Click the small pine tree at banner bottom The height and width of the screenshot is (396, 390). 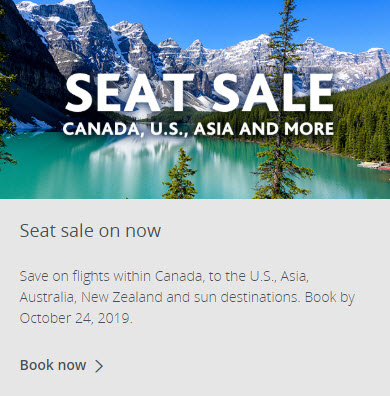180,176
